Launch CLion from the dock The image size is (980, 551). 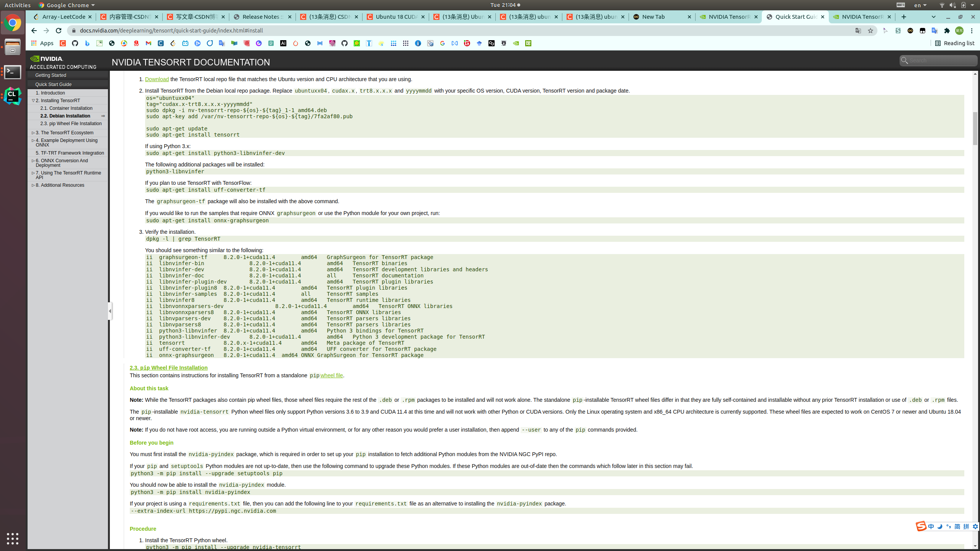[13, 96]
